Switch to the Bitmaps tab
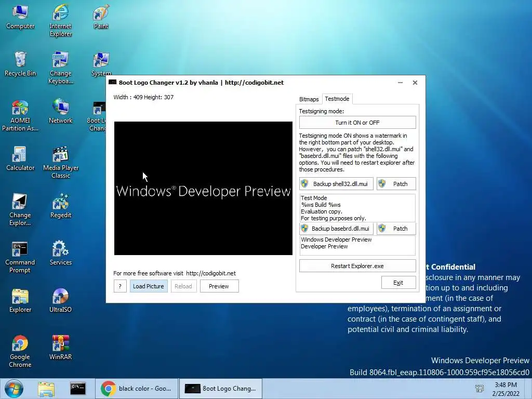The image size is (532, 399). (x=309, y=99)
